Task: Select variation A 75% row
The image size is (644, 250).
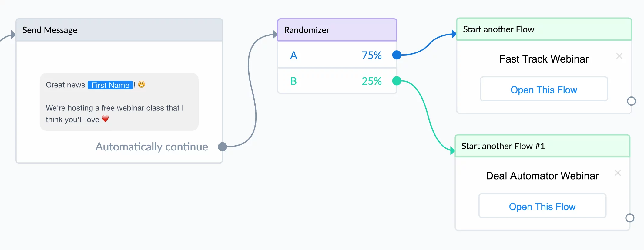Action: (x=337, y=55)
